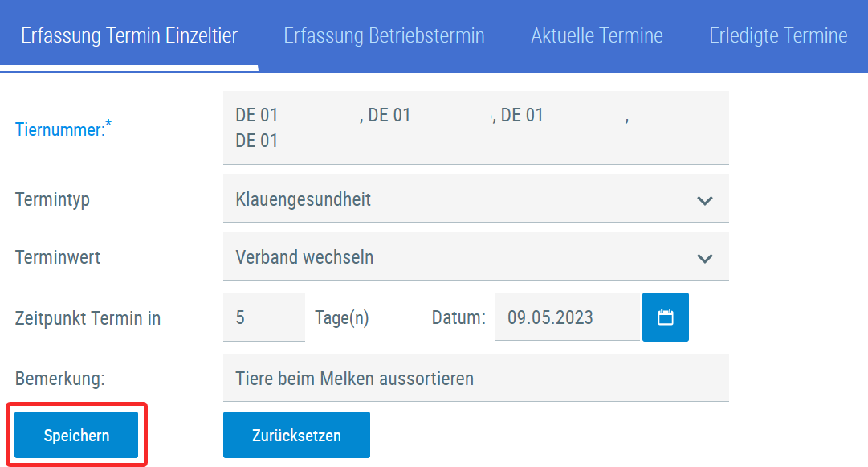The image size is (868, 467).
Task: Click the Terminwert label
Action: click(58, 257)
